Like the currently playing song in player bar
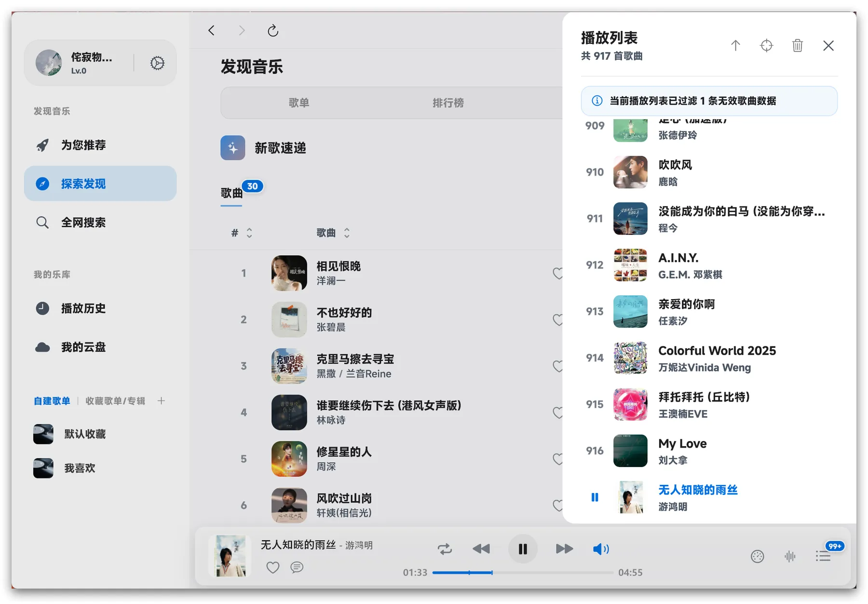 click(x=273, y=567)
